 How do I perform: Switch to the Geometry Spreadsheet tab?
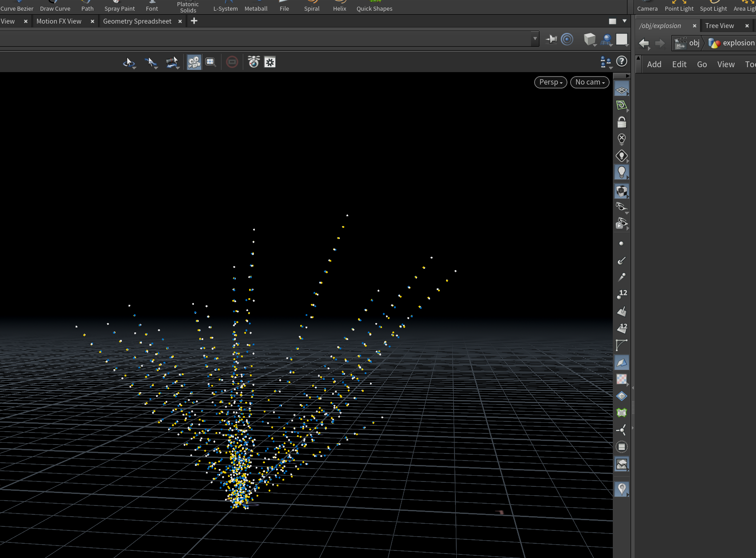137,21
